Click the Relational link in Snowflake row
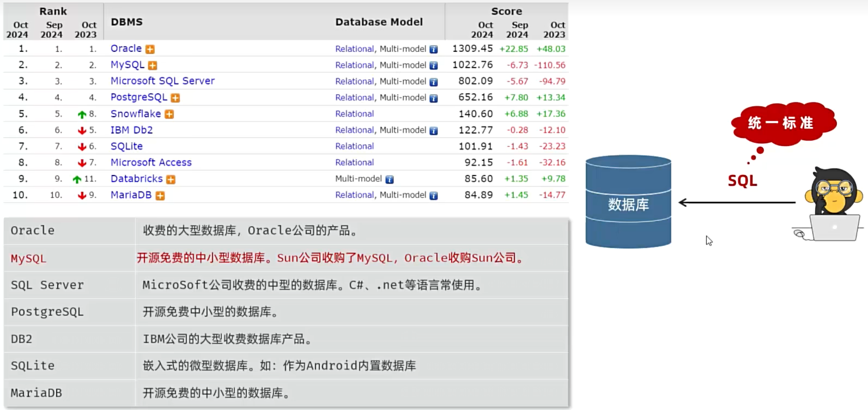The image size is (868, 410). point(354,114)
